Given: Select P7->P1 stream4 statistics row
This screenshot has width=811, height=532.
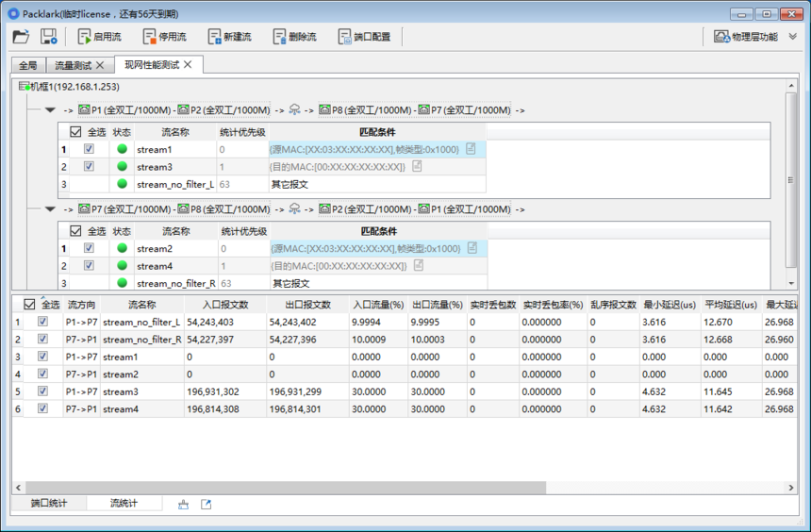Looking at the screenshot, I should coord(405,408).
